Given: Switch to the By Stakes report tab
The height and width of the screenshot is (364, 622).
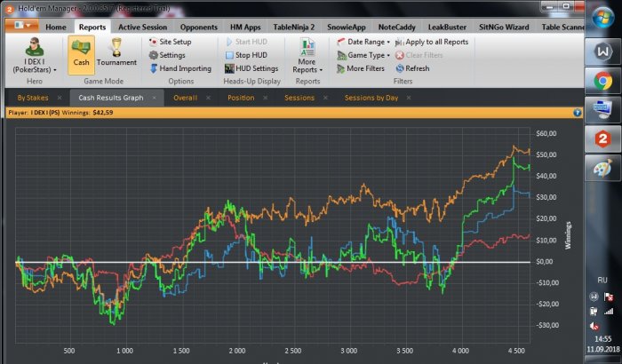Looking at the screenshot, I should click(x=33, y=98).
